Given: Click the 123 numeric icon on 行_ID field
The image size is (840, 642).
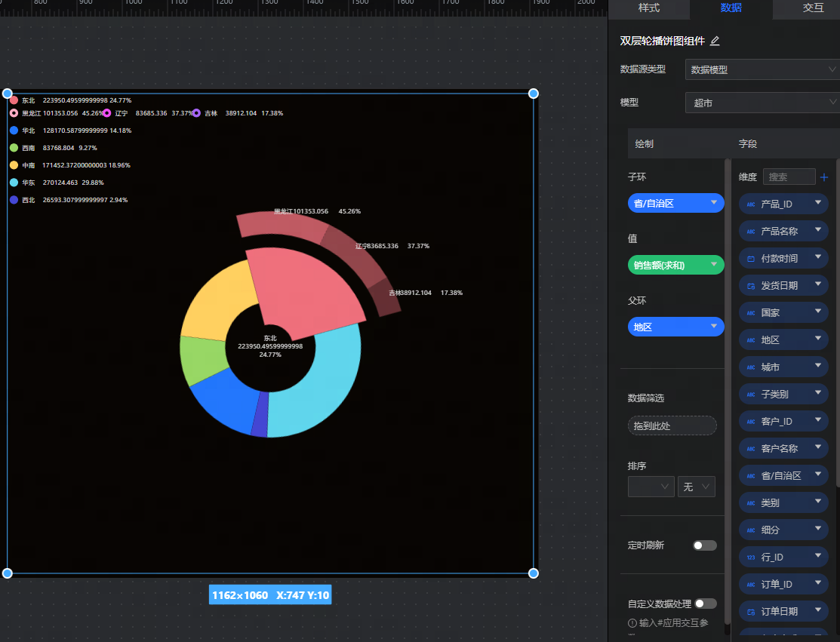Looking at the screenshot, I should [750, 558].
